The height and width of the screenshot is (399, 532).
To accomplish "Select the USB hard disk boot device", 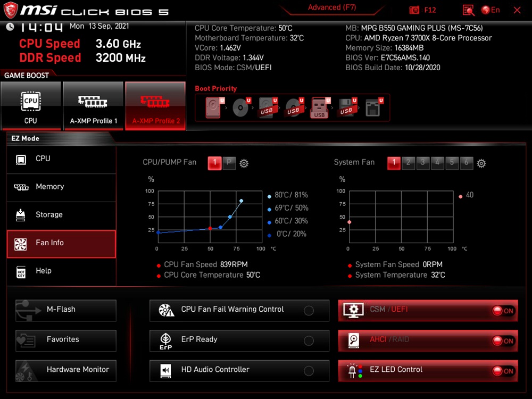I will [x=268, y=107].
